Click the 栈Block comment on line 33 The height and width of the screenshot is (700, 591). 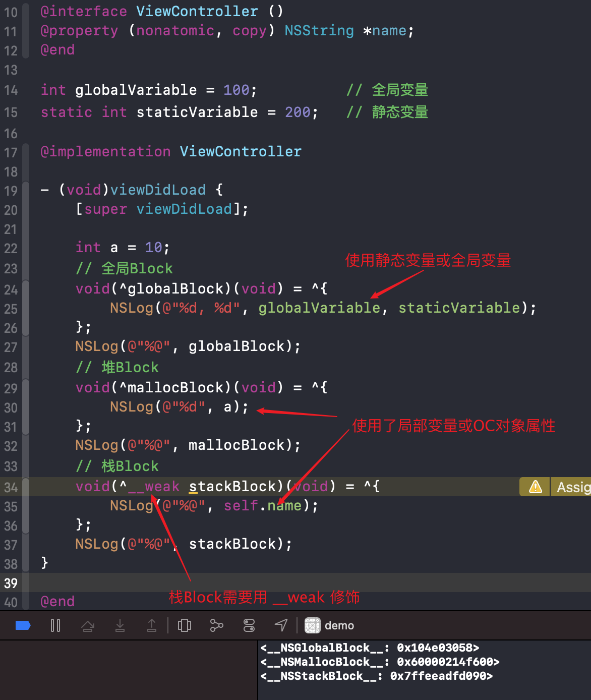point(117,466)
